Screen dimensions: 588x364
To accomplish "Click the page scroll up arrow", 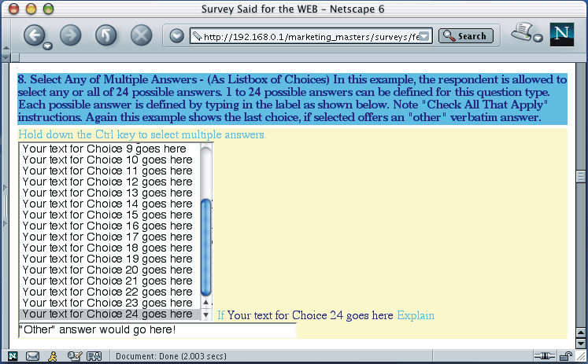I will pyautogui.click(x=581, y=333).
